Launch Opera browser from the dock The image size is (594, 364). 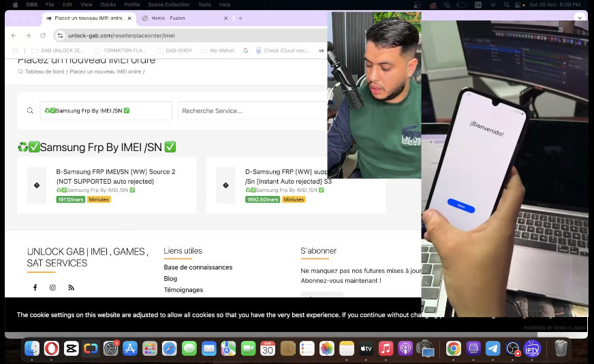click(x=52, y=348)
